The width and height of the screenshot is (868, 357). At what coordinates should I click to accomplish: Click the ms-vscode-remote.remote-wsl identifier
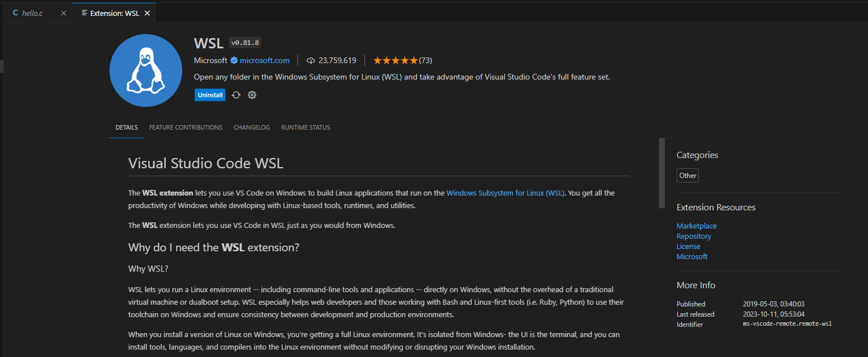787,324
